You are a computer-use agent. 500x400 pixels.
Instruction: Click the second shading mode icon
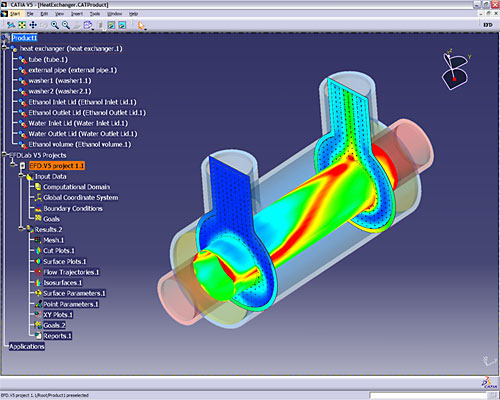(x=122, y=25)
